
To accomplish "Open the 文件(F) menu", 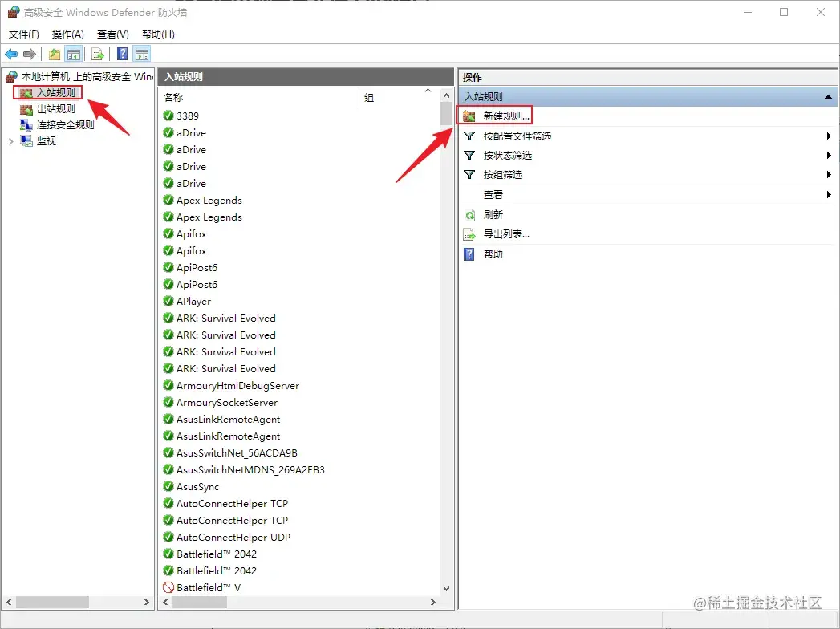I will click(x=23, y=34).
